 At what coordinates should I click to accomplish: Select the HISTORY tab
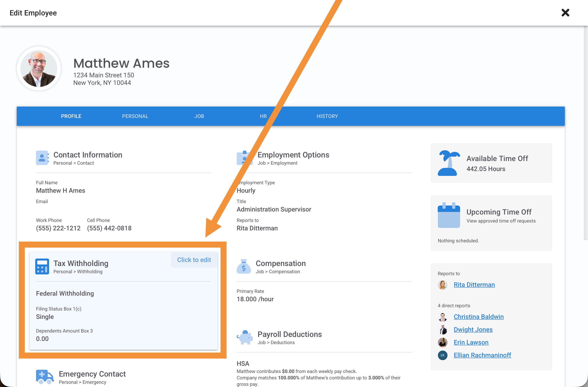(x=327, y=116)
